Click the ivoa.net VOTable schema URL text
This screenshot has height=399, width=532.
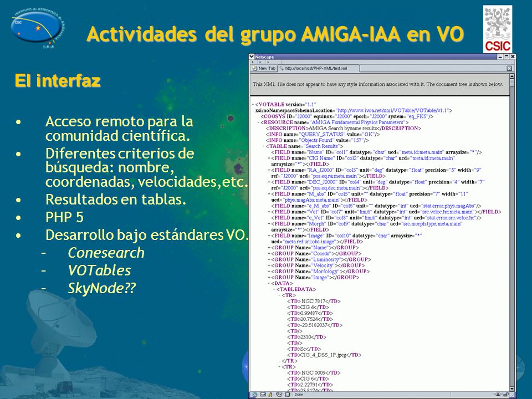tap(392, 111)
